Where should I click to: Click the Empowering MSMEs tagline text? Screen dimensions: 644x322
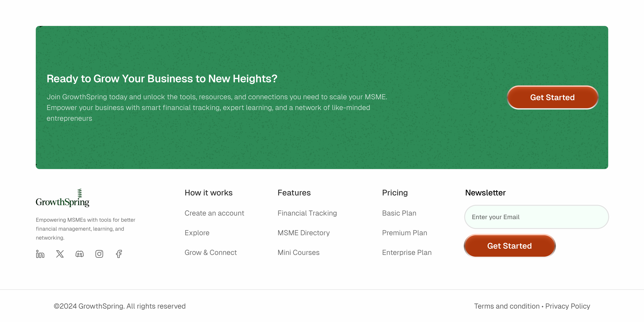tap(86, 229)
